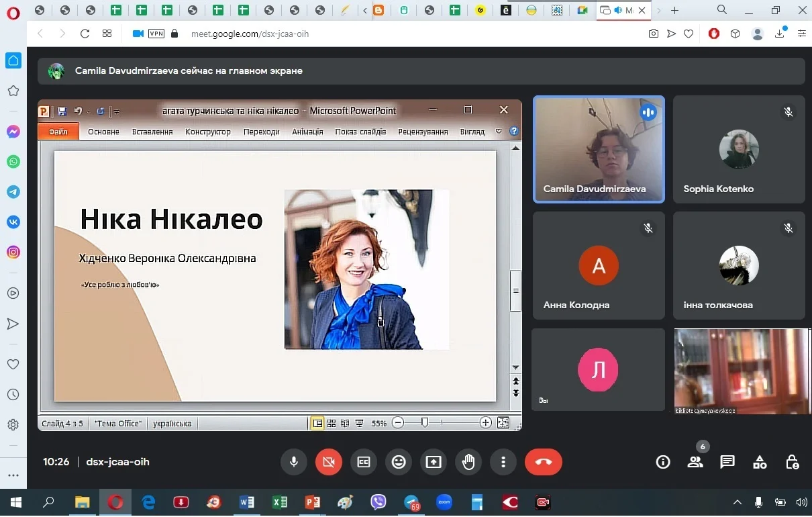Click the three-dot sidebar setup button
Image resolution: width=812 pixels, height=517 pixels.
click(x=13, y=475)
